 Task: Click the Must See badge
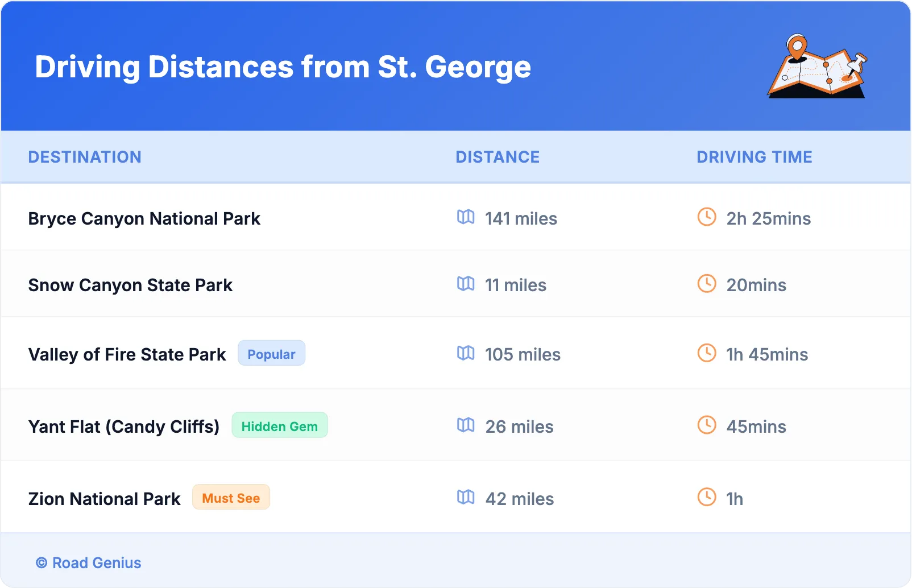[x=231, y=498]
